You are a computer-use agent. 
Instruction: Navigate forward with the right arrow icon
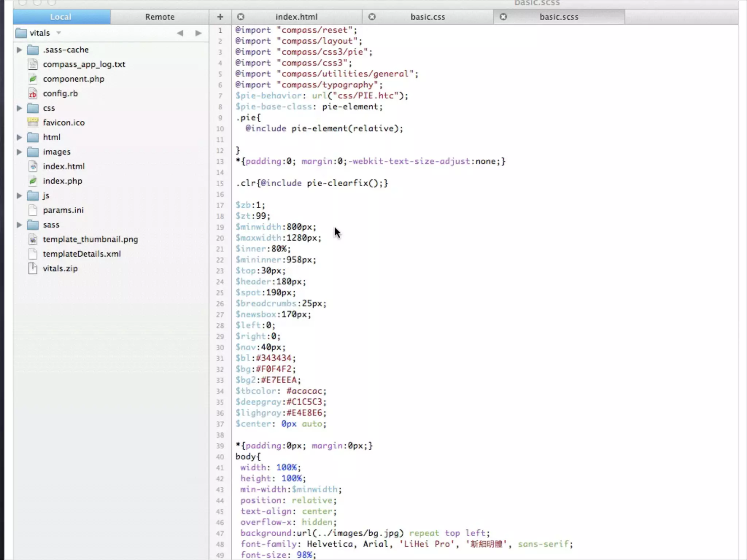(198, 33)
